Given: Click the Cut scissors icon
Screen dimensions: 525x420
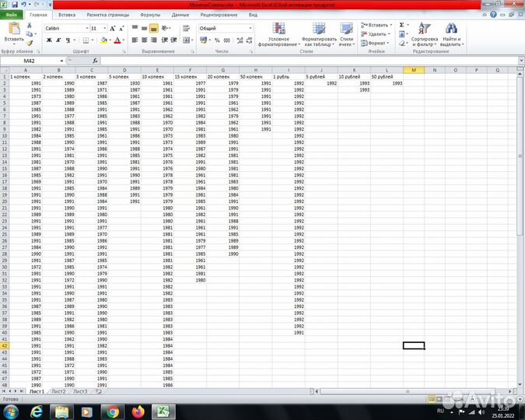Looking at the screenshot, I should [x=30, y=24].
